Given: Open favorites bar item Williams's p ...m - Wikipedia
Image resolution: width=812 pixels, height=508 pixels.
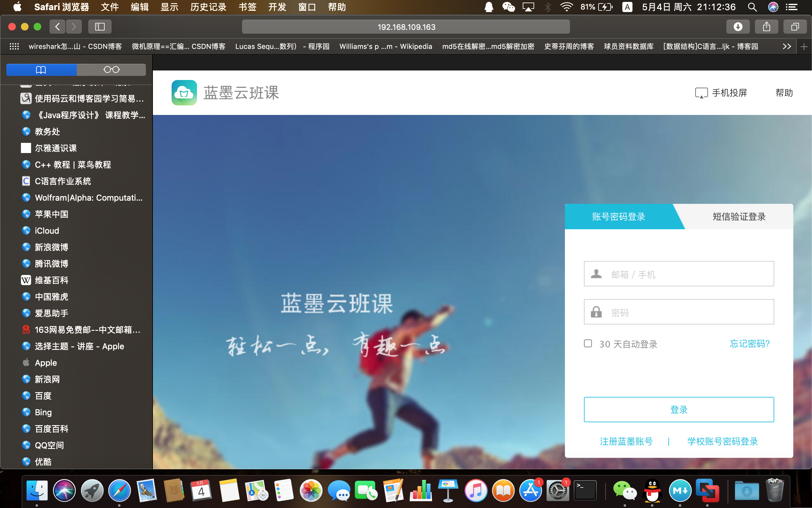Looking at the screenshot, I should tap(385, 46).
